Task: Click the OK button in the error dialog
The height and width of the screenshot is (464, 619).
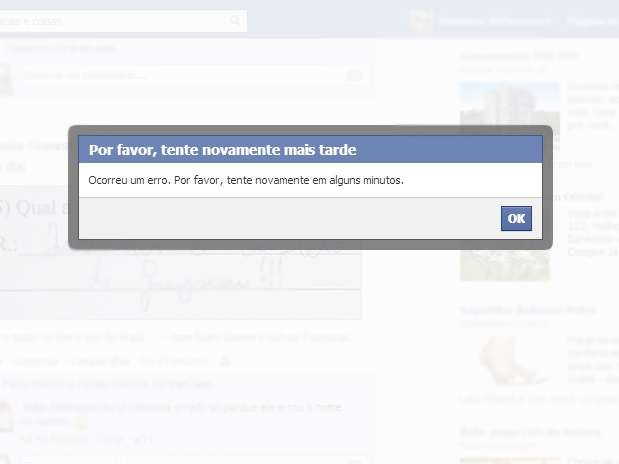Action: click(x=516, y=218)
